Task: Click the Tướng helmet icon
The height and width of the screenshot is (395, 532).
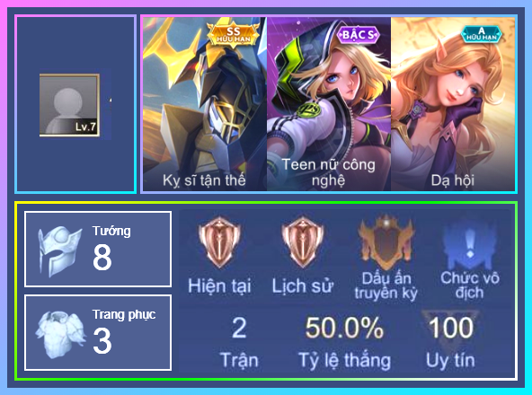Action: coord(59,250)
